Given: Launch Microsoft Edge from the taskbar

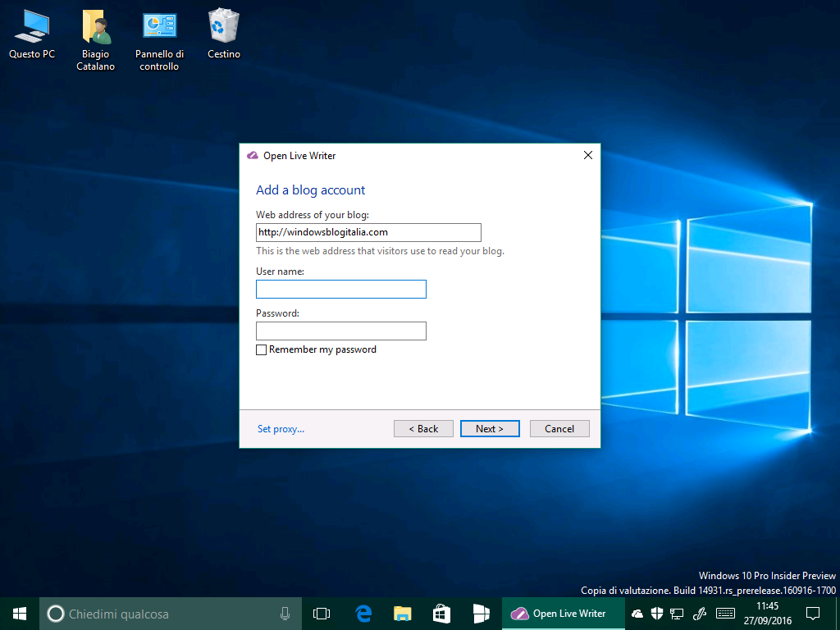Looking at the screenshot, I should (363, 614).
